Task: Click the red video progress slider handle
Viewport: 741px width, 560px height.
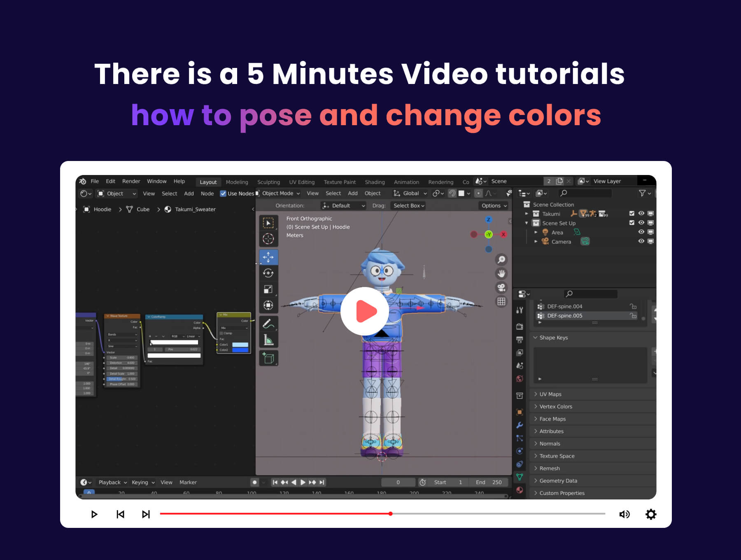Action: 390,513
